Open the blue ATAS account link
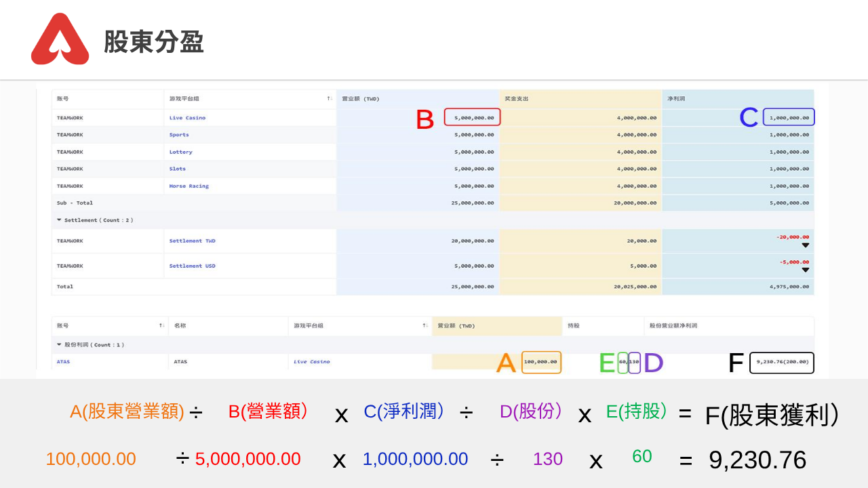This screenshot has height=488, width=868. pos(63,362)
